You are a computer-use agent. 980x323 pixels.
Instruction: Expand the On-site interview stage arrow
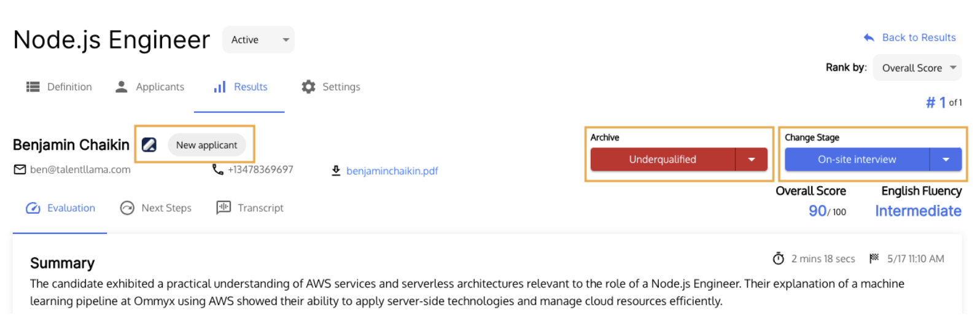[946, 160]
